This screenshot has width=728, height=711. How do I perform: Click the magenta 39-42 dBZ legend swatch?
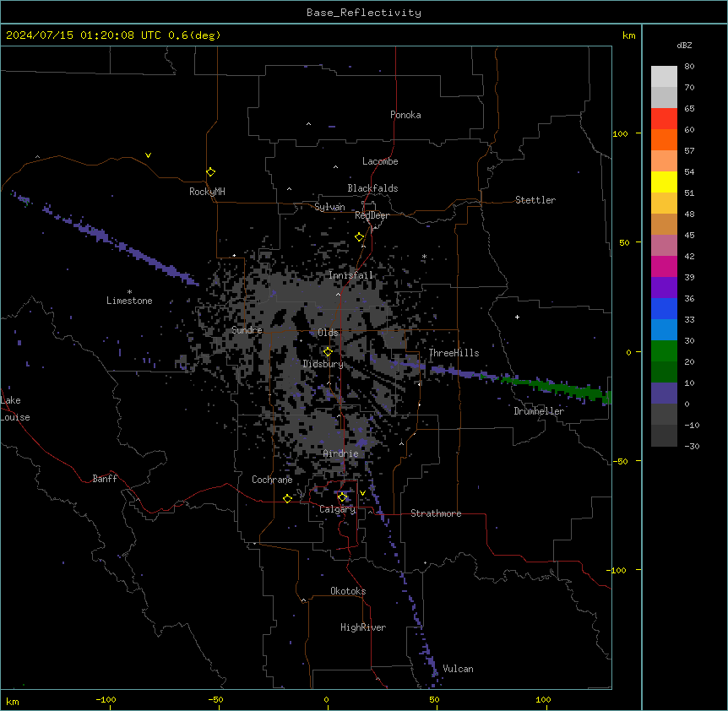tap(664, 267)
